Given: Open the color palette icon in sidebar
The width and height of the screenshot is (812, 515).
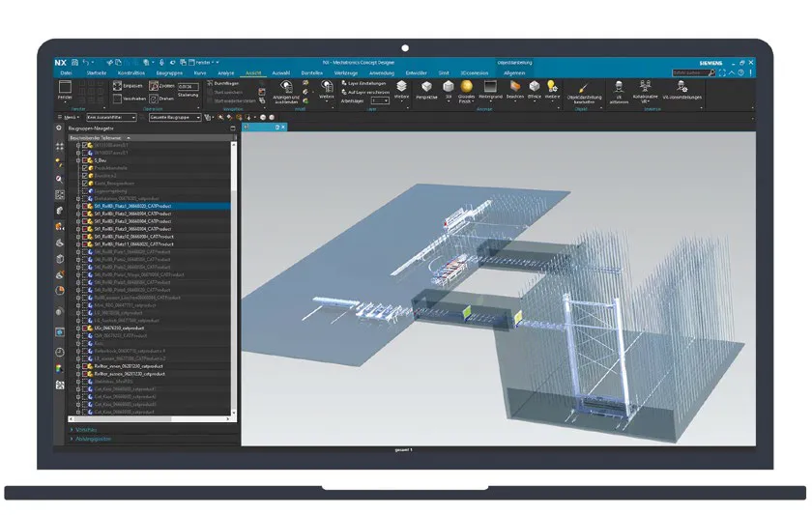Looking at the screenshot, I should click(60, 368).
